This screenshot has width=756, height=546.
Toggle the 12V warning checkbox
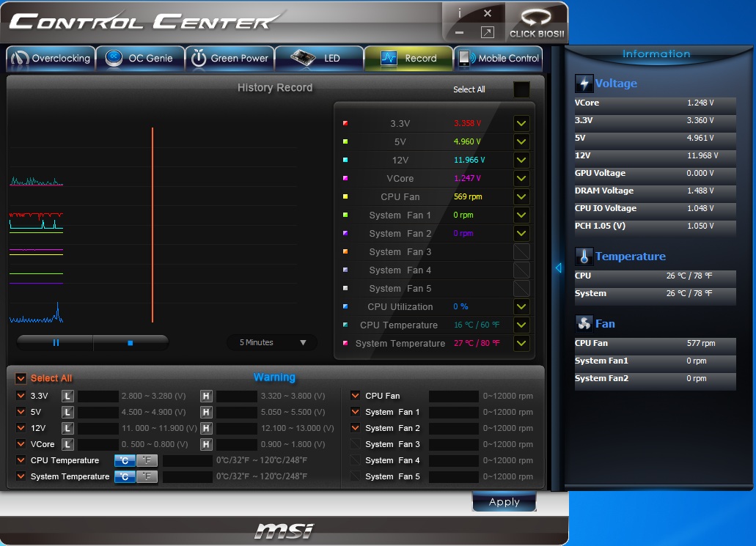click(x=21, y=428)
